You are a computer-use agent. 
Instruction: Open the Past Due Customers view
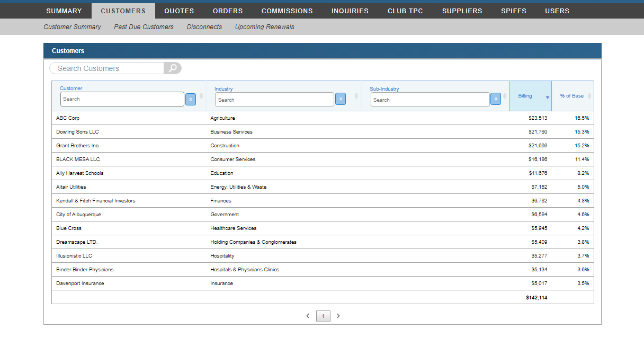143,26
